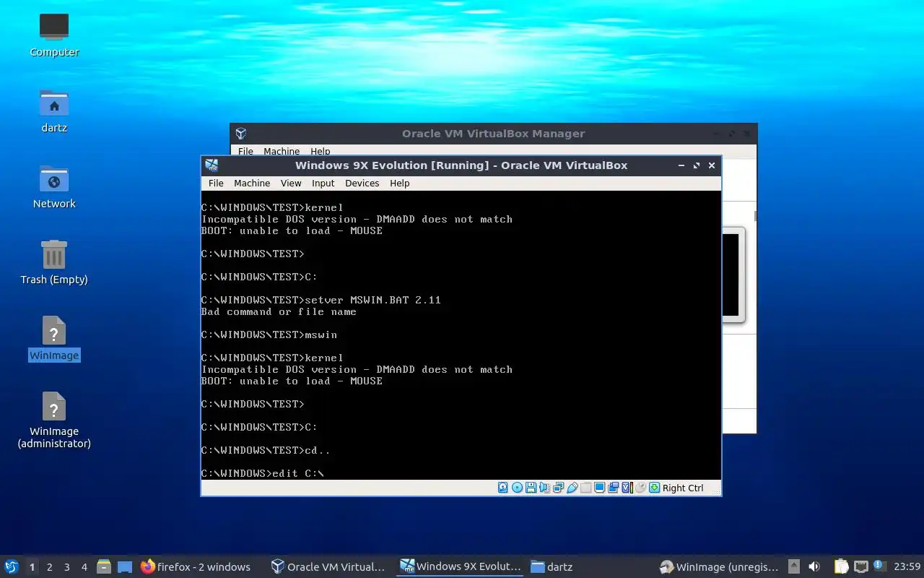Click the clock showing 23:59
The image size is (924, 578).
coord(907,566)
